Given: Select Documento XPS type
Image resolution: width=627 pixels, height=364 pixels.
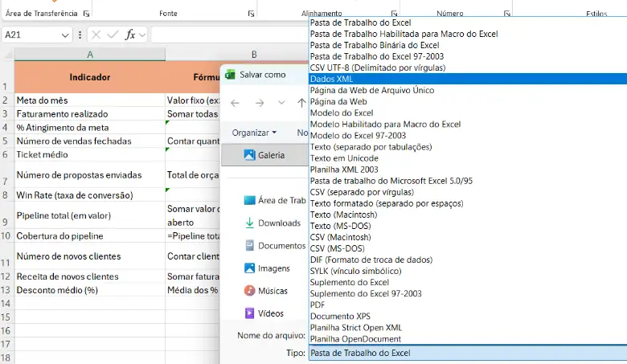Looking at the screenshot, I should [469, 316].
